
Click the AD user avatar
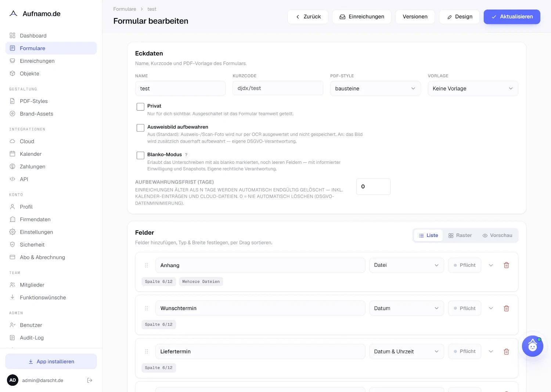[x=13, y=380]
